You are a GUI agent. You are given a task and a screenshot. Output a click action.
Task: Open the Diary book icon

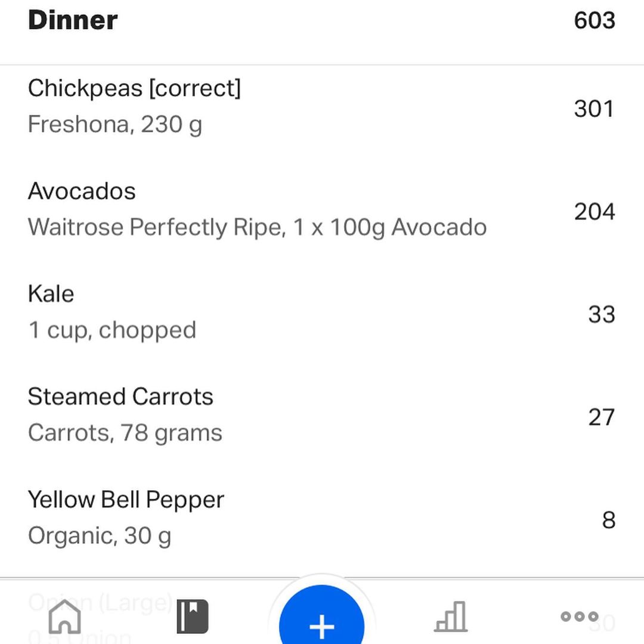[193, 617]
